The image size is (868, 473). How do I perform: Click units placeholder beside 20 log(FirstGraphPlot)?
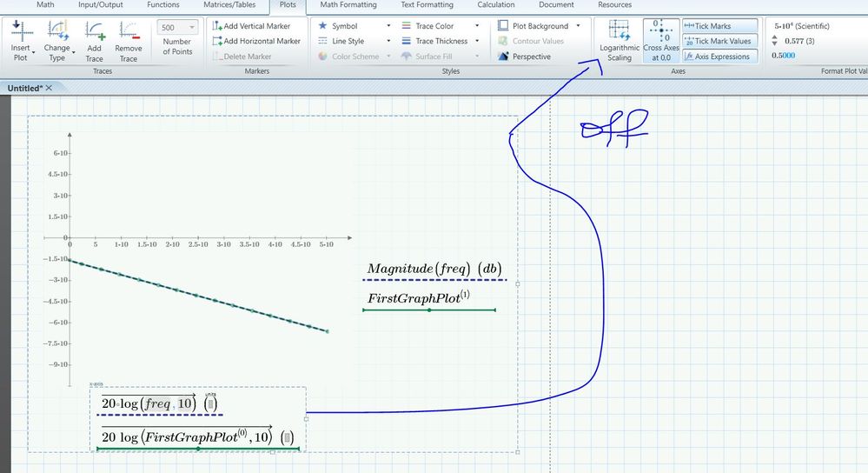point(287,437)
